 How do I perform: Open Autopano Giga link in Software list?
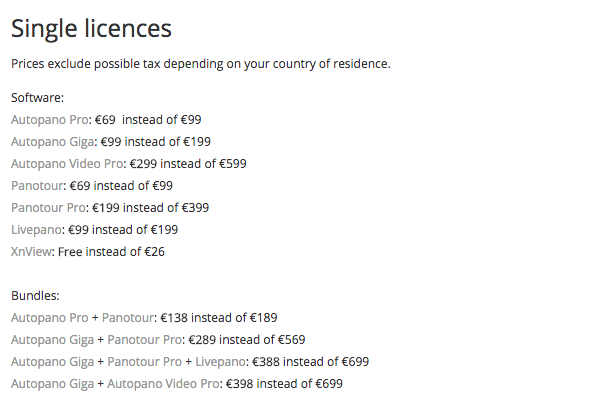(53, 142)
